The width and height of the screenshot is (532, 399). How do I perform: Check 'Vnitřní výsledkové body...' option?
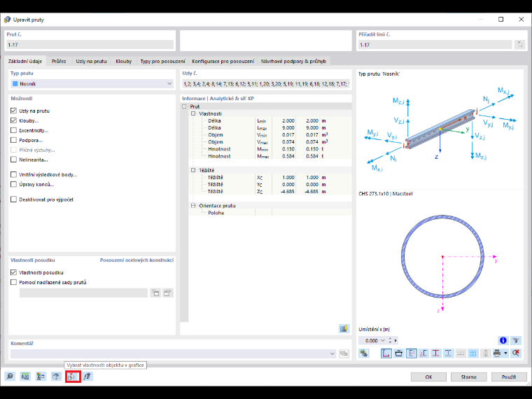pyautogui.click(x=13, y=174)
